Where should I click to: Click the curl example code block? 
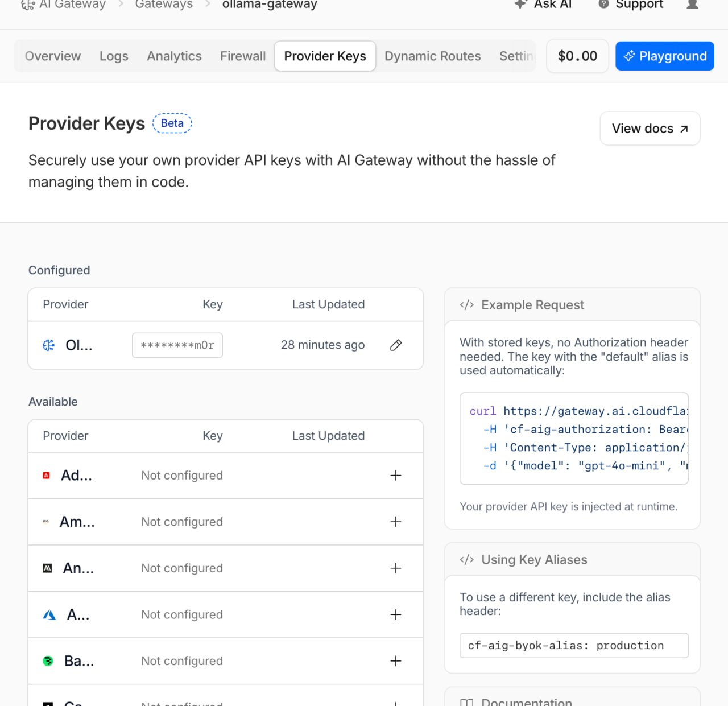(x=574, y=439)
